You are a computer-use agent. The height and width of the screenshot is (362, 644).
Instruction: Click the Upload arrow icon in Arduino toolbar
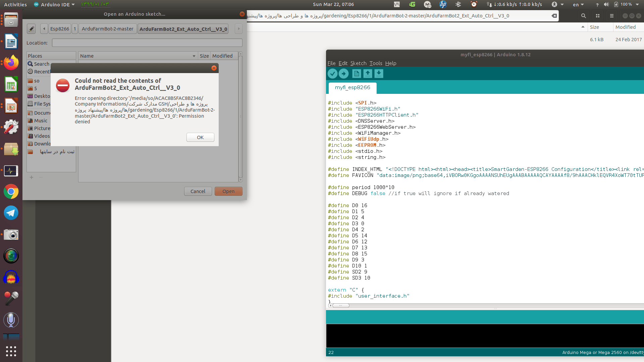tap(343, 74)
